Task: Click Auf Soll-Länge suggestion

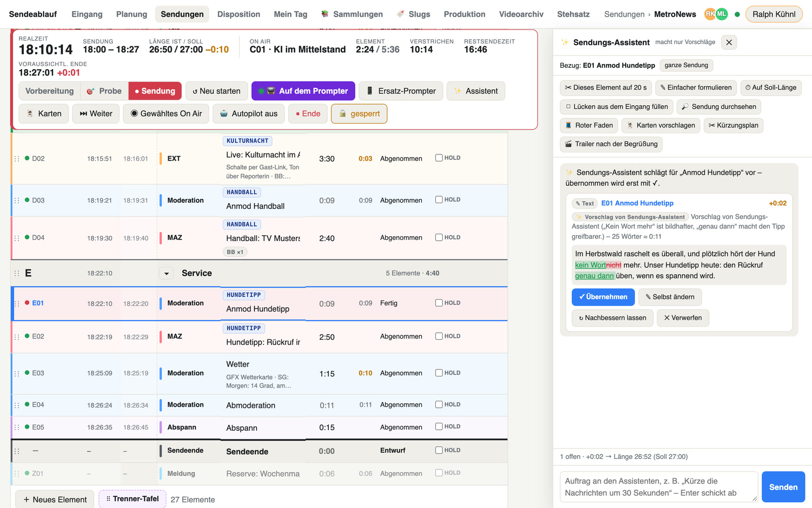Action: coord(770,87)
